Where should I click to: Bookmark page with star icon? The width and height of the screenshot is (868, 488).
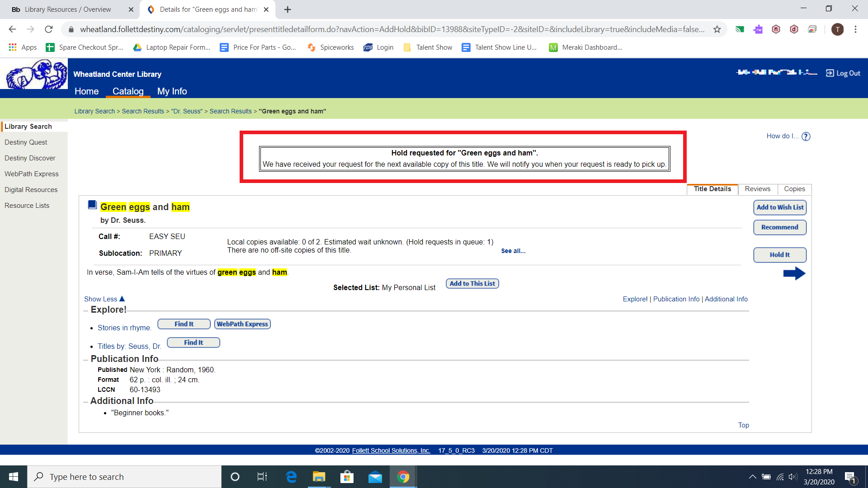(717, 29)
